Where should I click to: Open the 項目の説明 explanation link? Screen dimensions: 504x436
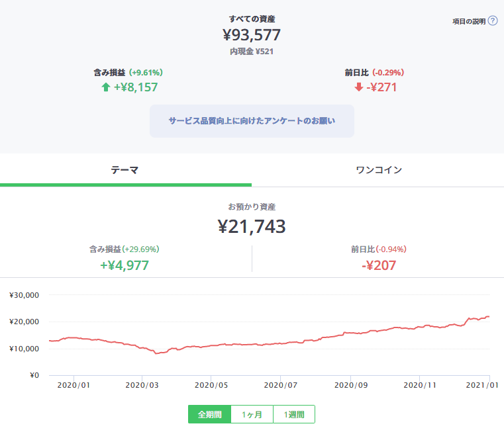click(469, 21)
